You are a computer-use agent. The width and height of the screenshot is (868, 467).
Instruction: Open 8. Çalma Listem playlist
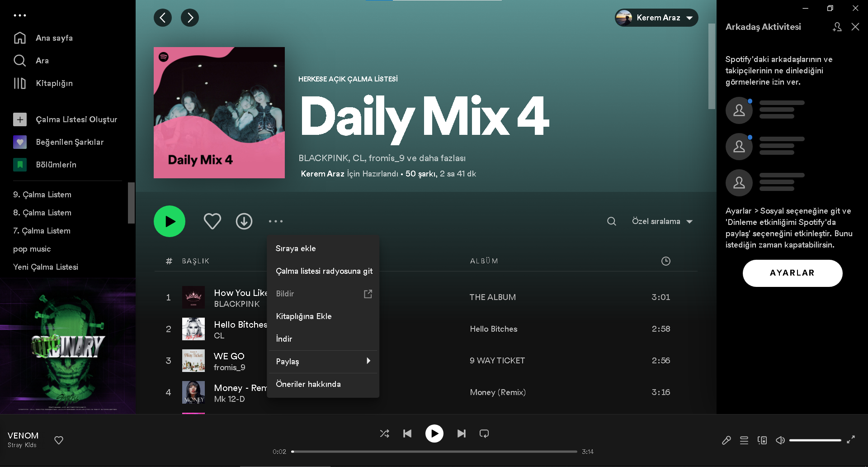pyautogui.click(x=42, y=213)
